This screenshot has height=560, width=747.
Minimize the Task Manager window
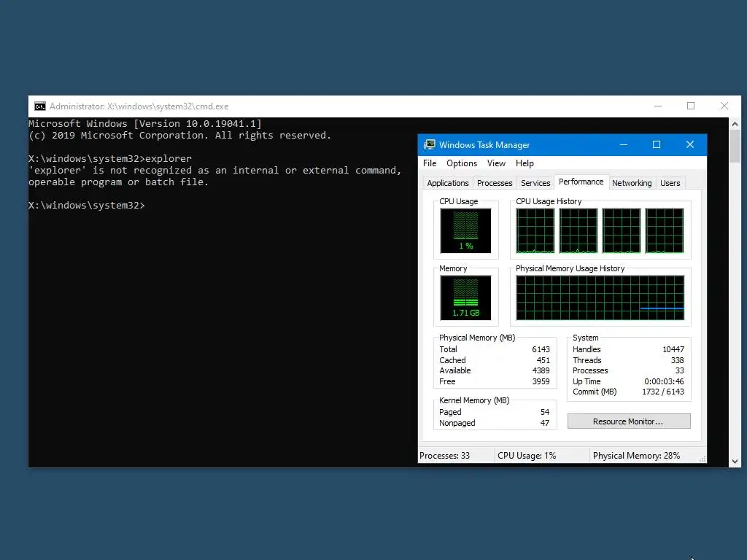coord(623,145)
